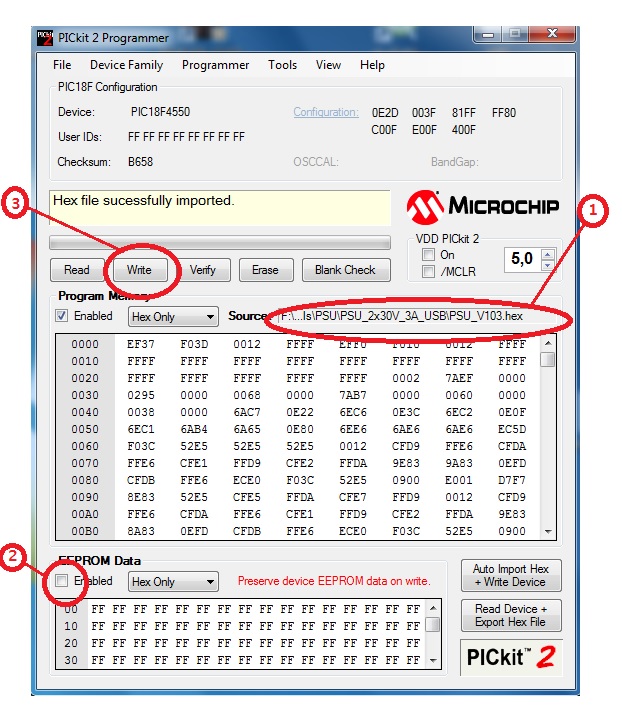Click Auto Import Hex + Write Device

pyautogui.click(x=511, y=575)
